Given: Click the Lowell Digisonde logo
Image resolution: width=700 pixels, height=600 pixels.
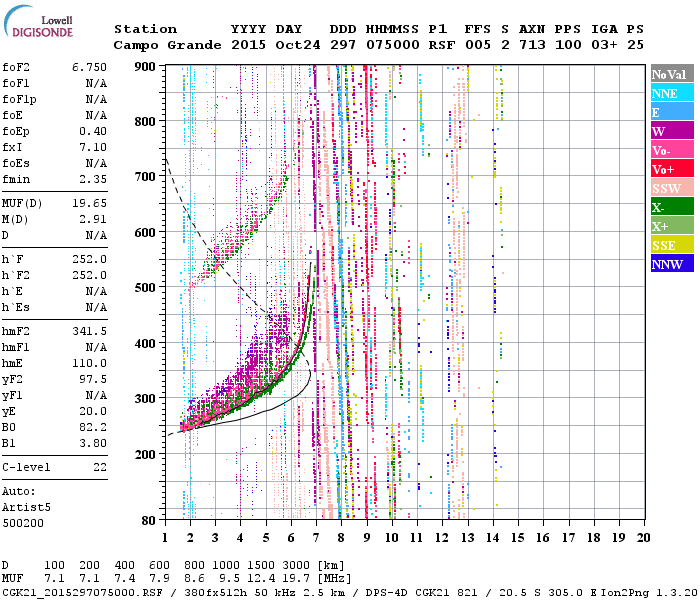Looking at the screenshot, I should (x=38, y=22).
